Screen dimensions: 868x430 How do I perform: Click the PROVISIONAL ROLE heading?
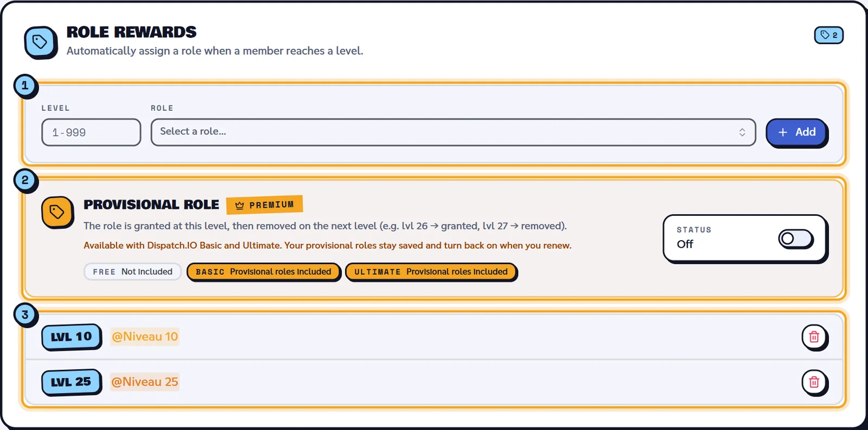(151, 204)
